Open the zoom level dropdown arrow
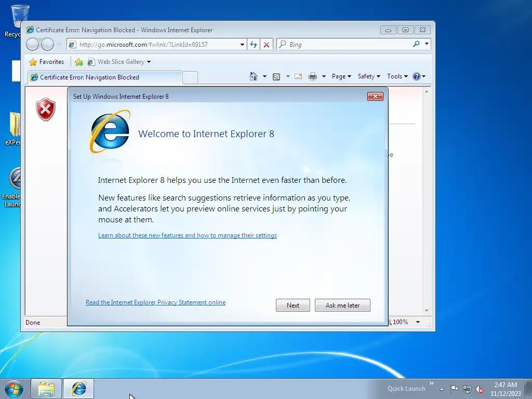The image size is (532, 399). click(x=418, y=322)
